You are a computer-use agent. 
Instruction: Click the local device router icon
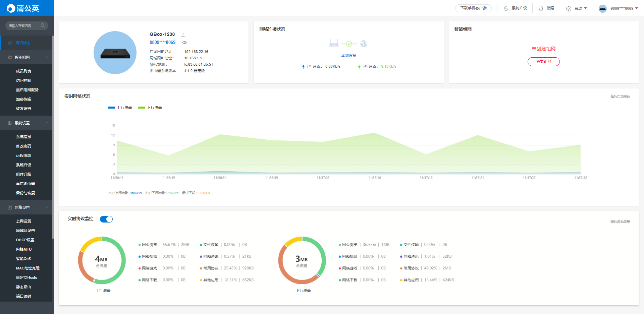tap(334, 43)
